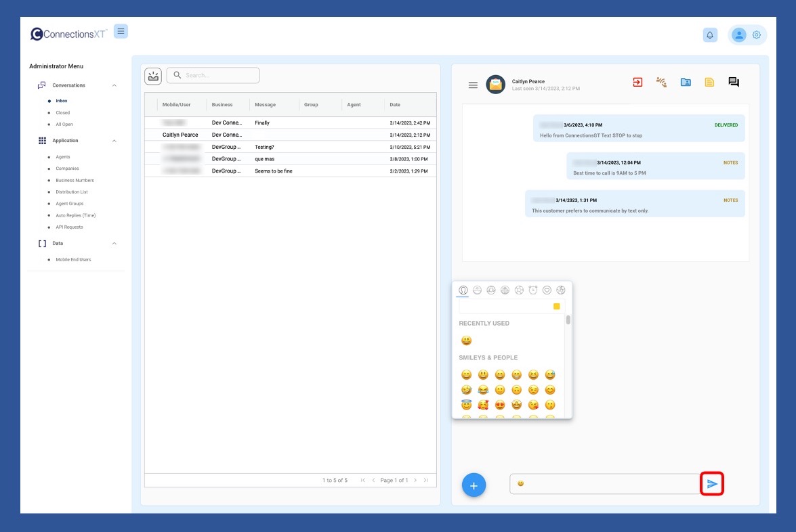Click the blue plus button beside message box
The width and height of the screenshot is (796, 532).
click(474, 485)
